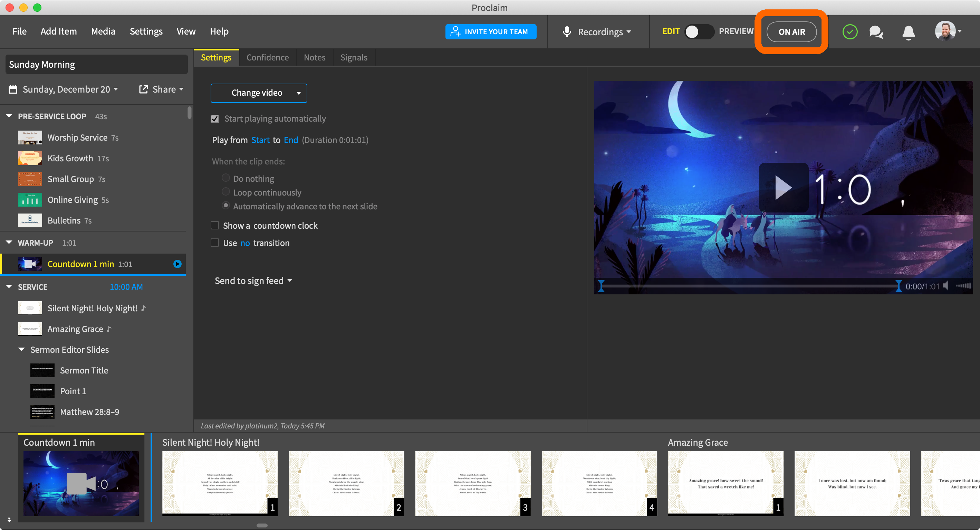Open the team chat bubbles icon
980x530 pixels.
876,32
